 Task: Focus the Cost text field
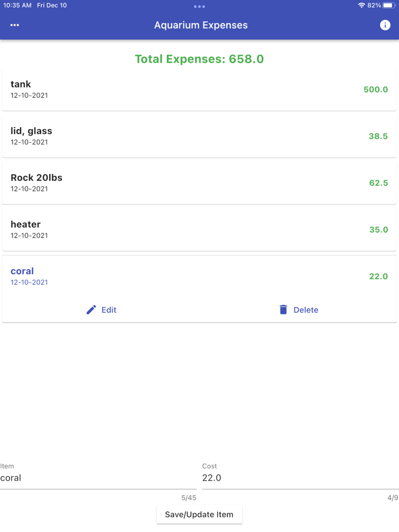[300, 478]
